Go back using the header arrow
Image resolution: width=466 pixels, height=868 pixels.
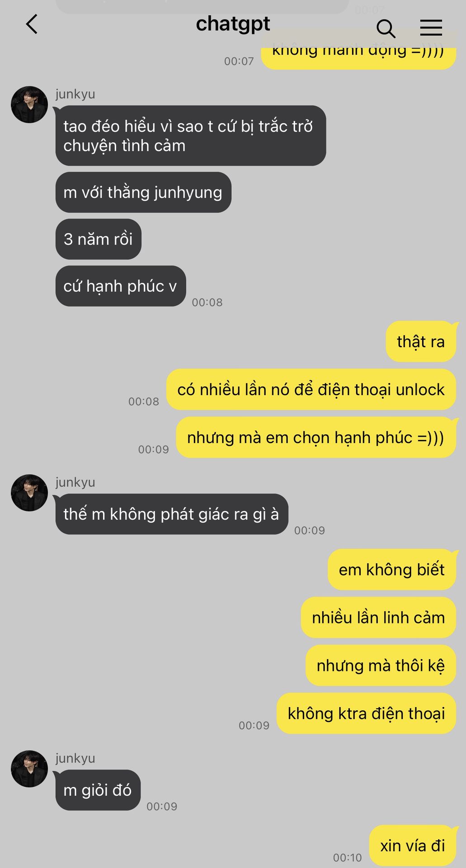click(32, 24)
